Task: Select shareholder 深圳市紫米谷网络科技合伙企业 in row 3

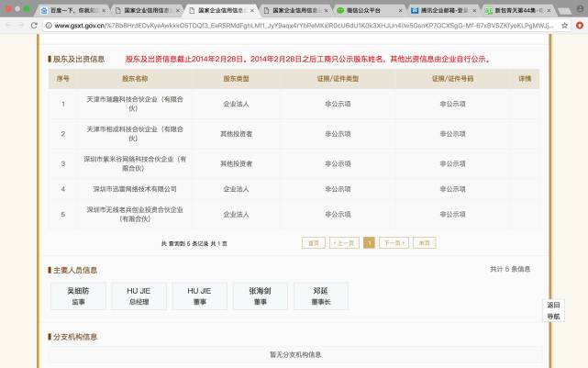Action: pyautogui.click(x=135, y=163)
